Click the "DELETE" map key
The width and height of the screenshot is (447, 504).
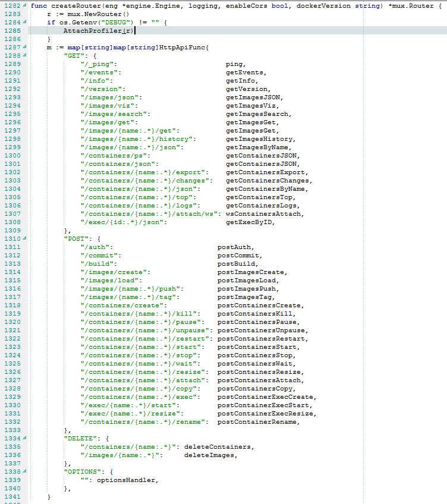(x=80, y=439)
